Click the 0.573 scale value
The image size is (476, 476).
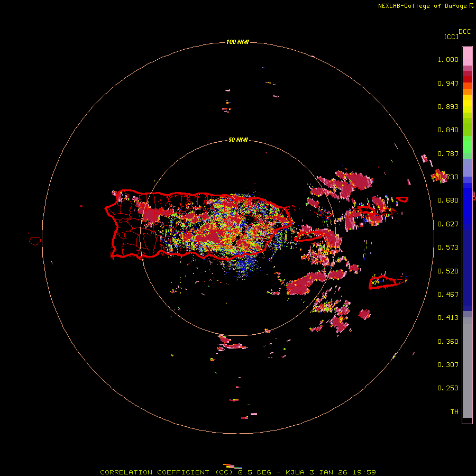[x=448, y=248]
